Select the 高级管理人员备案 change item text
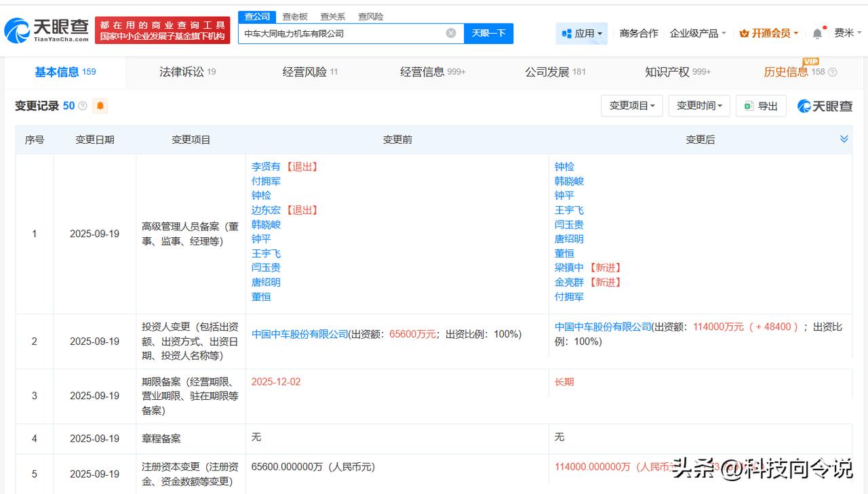This screenshot has height=494, width=868. point(191,234)
